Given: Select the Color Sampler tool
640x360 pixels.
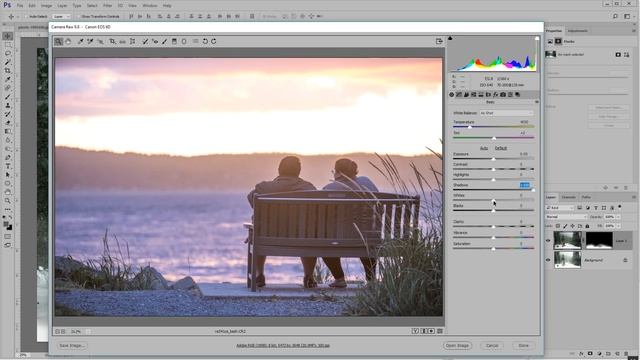Looking at the screenshot, I should (x=90, y=41).
